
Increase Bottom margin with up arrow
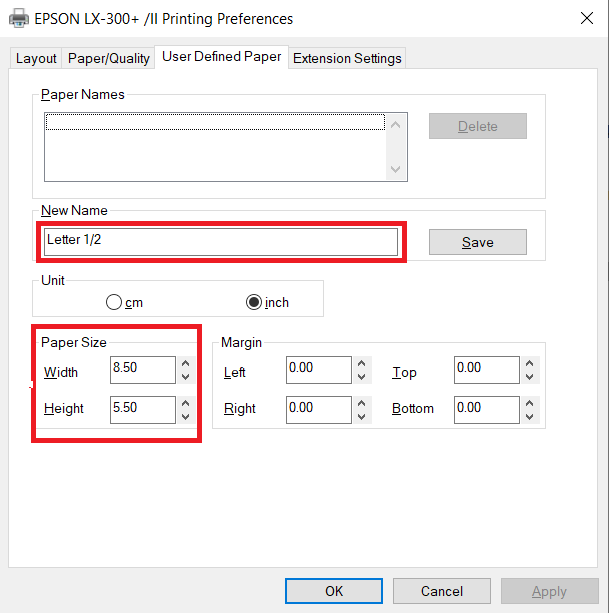tap(530, 403)
